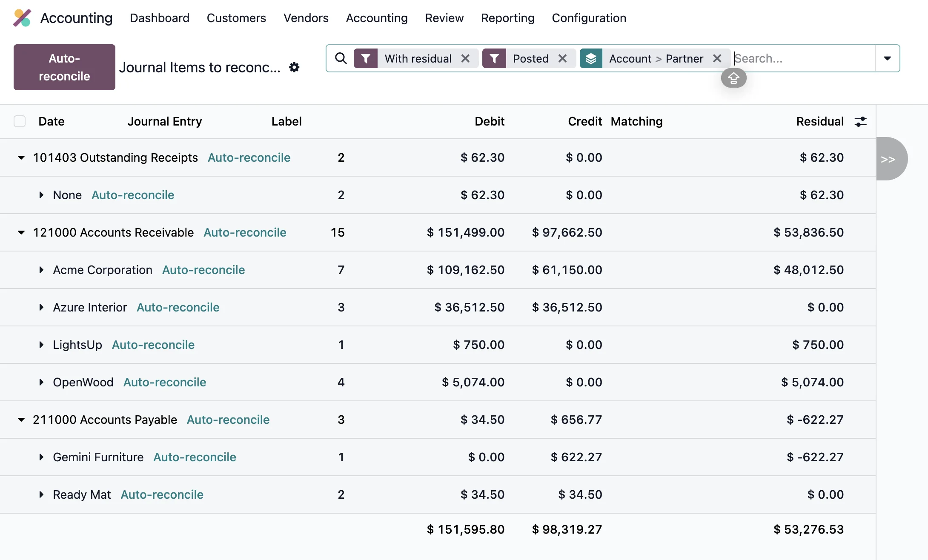This screenshot has width=928, height=560.
Task: Focus the Search... input field
Action: 804,58
